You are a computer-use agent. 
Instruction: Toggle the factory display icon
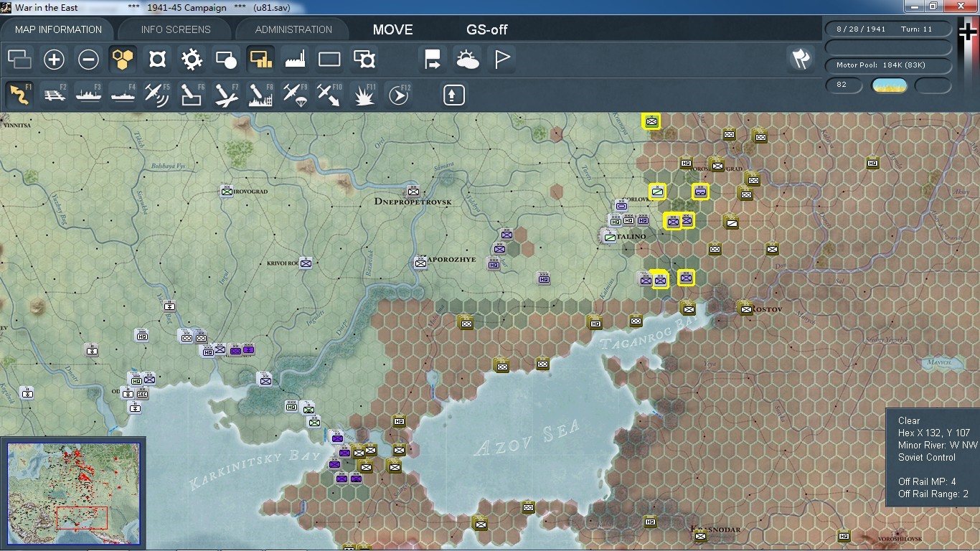[295, 60]
